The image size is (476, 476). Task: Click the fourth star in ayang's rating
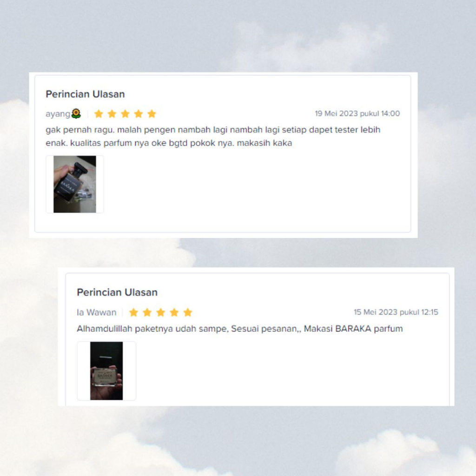pos(139,114)
